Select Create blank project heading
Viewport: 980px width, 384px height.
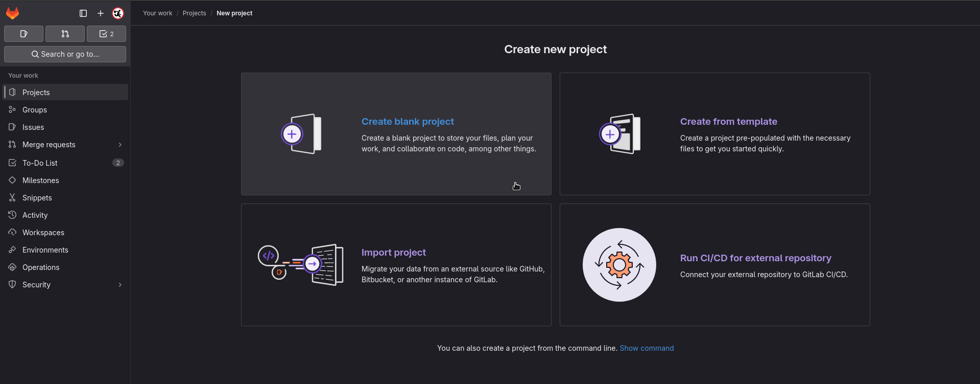[x=408, y=122]
